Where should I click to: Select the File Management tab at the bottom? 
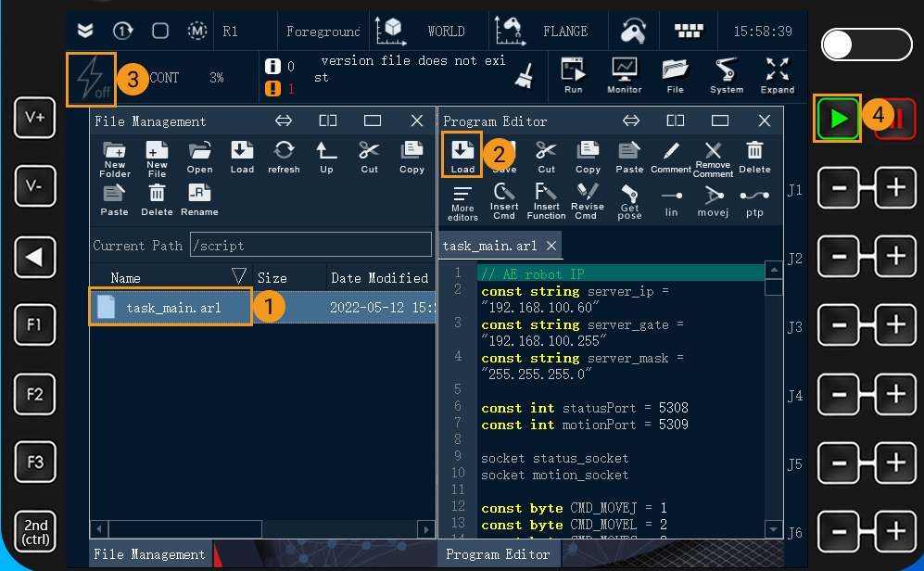[x=149, y=553]
